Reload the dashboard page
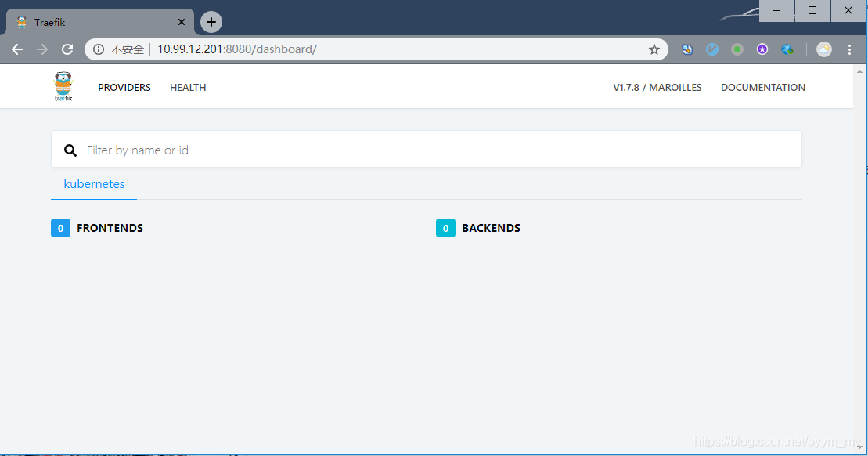 pos(67,49)
